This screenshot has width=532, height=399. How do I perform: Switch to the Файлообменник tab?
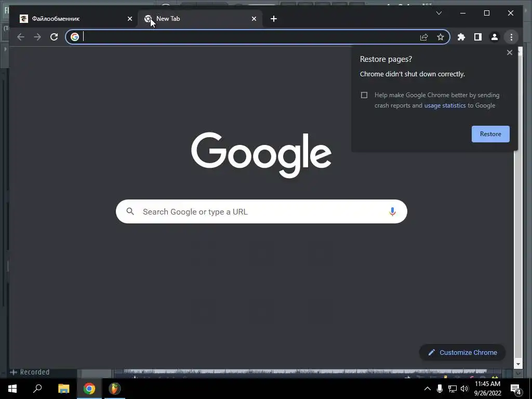click(x=76, y=19)
